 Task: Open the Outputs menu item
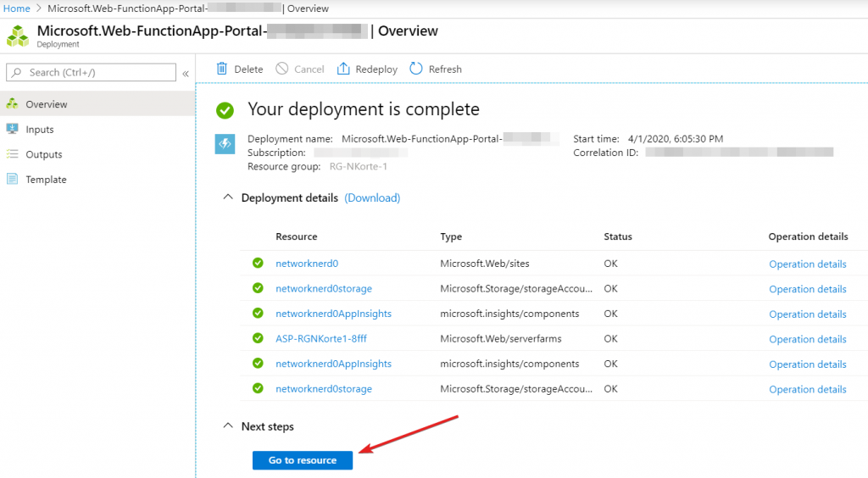coord(97,154)
